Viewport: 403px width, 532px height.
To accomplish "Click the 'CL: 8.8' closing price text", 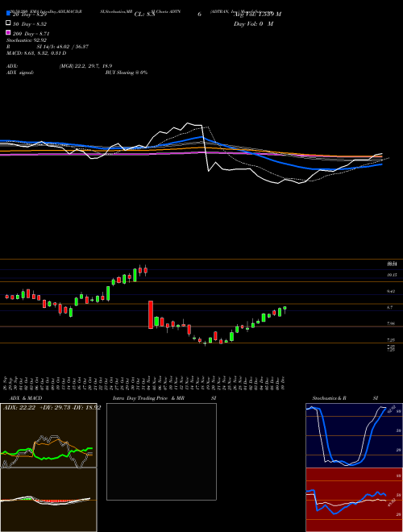I will (x=144, y=15).
